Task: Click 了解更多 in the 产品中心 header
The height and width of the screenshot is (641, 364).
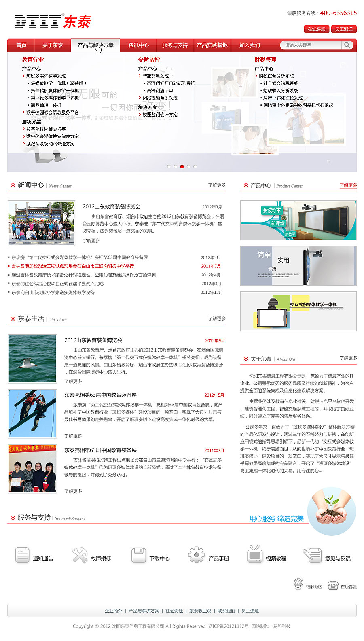Action: click(x=348, y=185)
